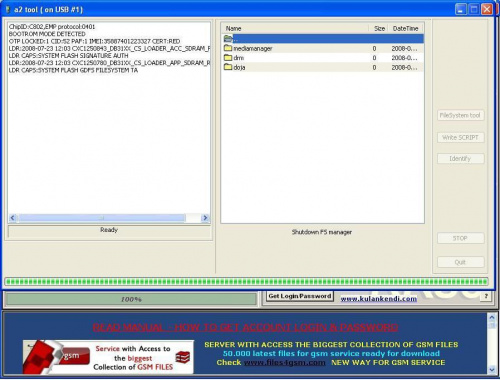Select the 'doja' folder name
The height and width of the screenshot is (380, 500).
pos(239,67)
